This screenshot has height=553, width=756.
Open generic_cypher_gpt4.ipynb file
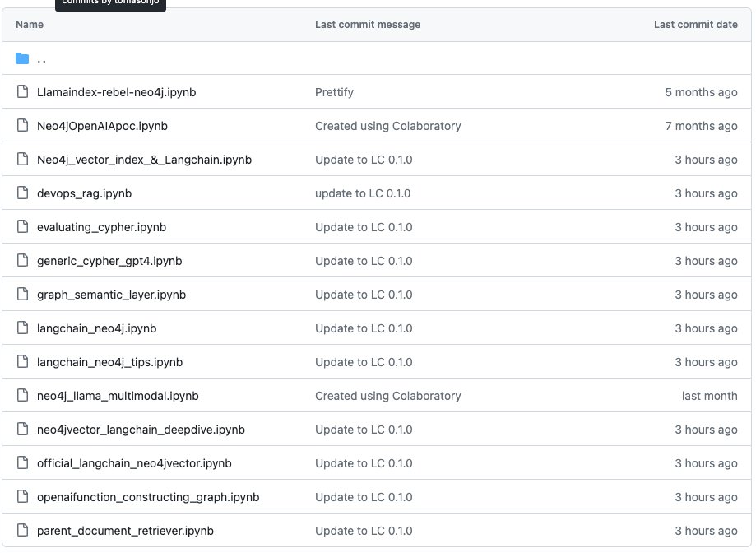pyautogui.click(x=109, y=261)
